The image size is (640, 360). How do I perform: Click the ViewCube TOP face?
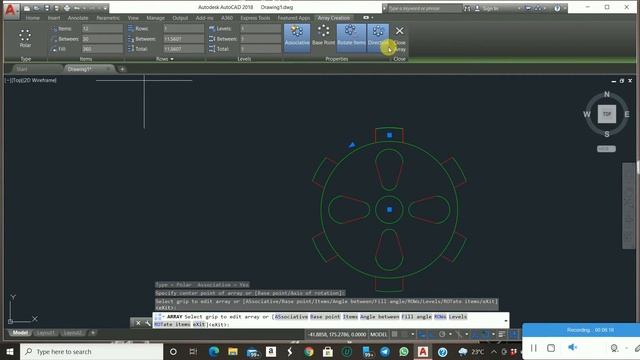pyautogui.click(x=607, y=114)
